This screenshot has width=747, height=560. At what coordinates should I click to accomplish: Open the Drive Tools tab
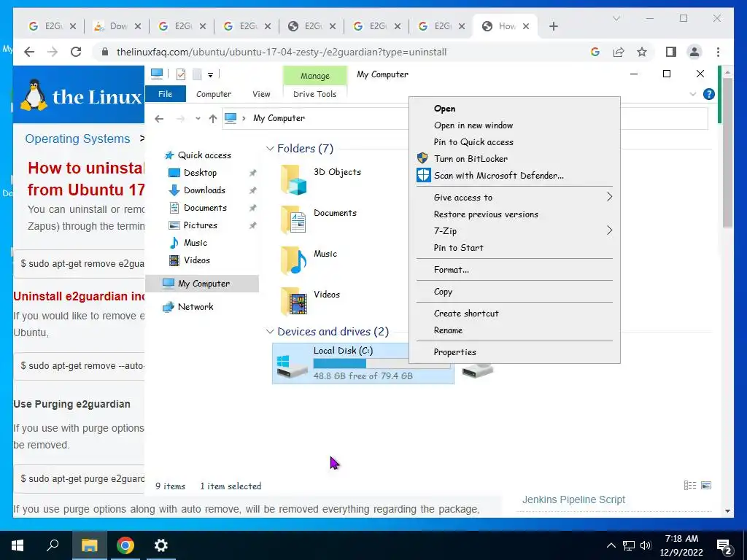click(x=315, y=94)
